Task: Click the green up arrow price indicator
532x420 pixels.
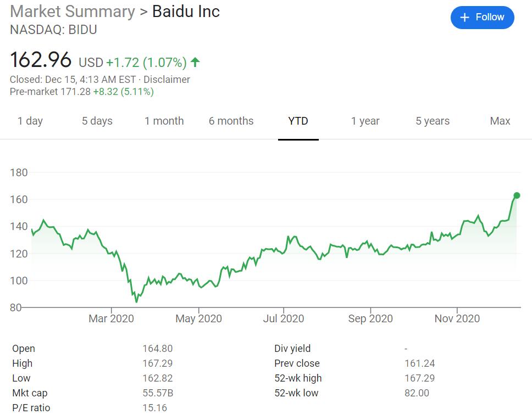Action: pos(195,62)
